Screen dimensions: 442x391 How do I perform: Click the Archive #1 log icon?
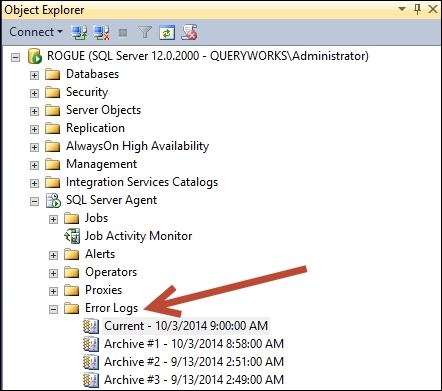(x=91, y=344)
